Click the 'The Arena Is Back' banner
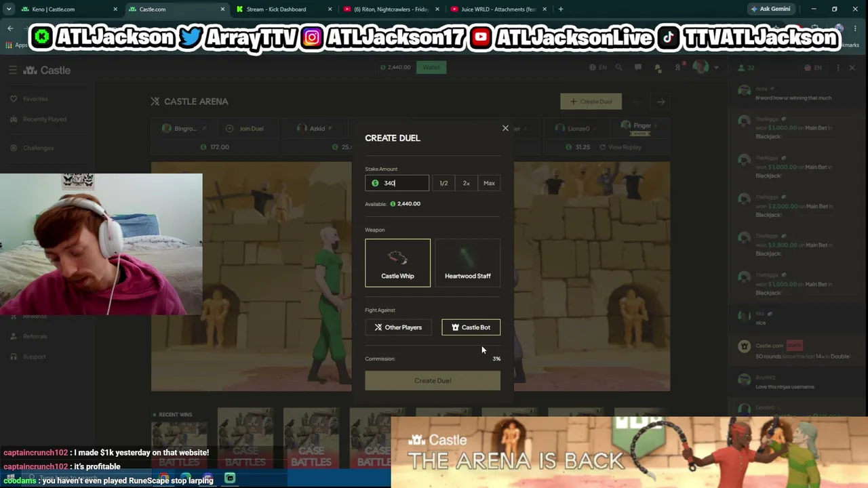The image size is (868, 488). [x=629, y=452]
